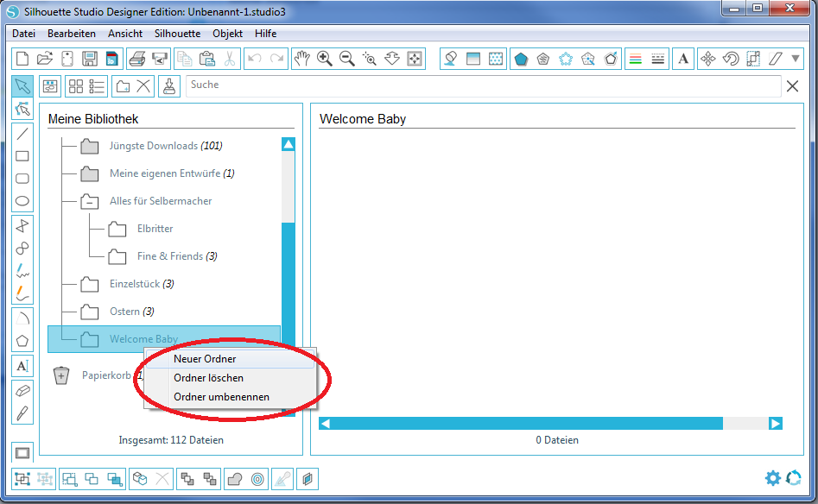Activate the Pan tool in the toolbar
The width and height of the screenshot is (818, 504).
click(302, 59)
